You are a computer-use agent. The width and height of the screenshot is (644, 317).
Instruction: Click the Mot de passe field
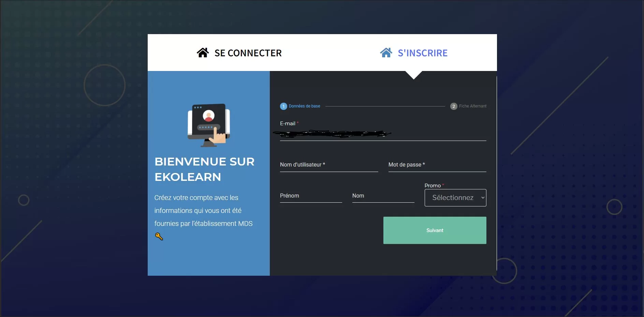click(437, 165)
